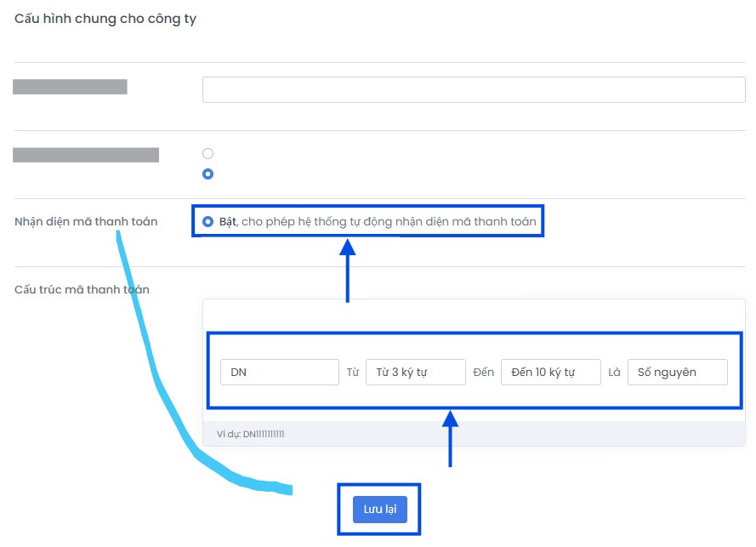Viewport: 756px width, 547px height.
Task: Expand the "Đến 10 ký tự" dropdown
Action: (550, 373)
